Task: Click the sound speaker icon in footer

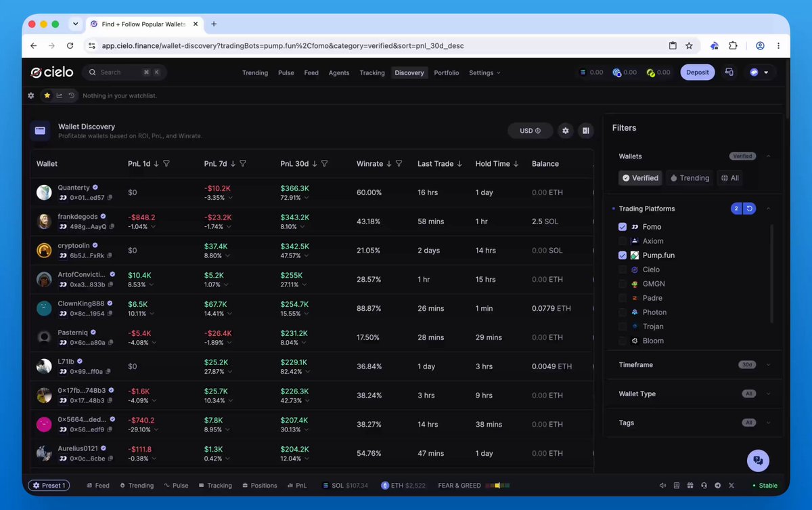Action: pyautogui.click(x=663, y=486)
